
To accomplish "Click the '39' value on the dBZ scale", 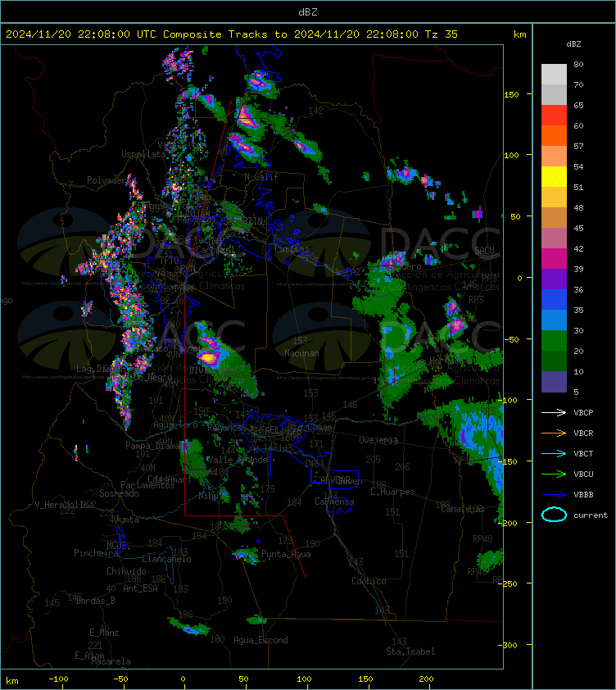I will [x=578, y=269].
